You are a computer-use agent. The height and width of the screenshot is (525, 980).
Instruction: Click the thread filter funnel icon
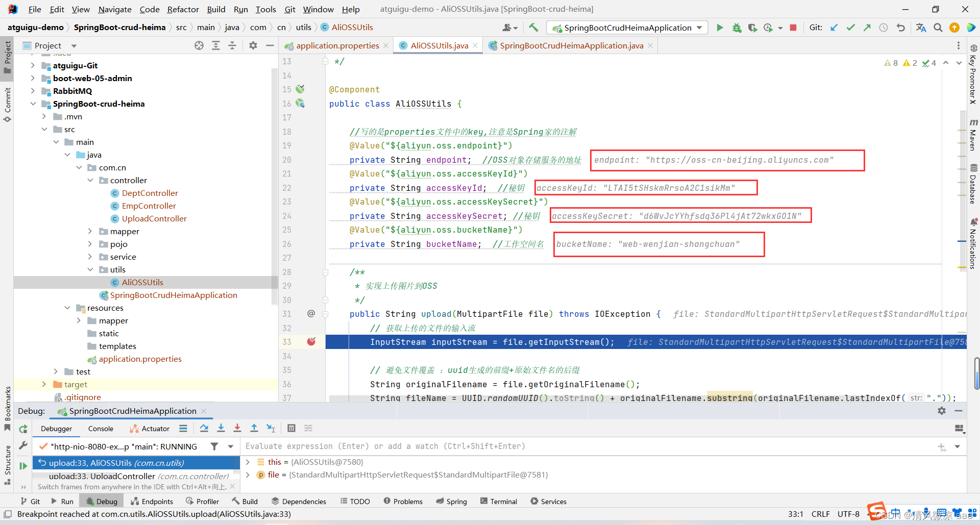(214, 446)
